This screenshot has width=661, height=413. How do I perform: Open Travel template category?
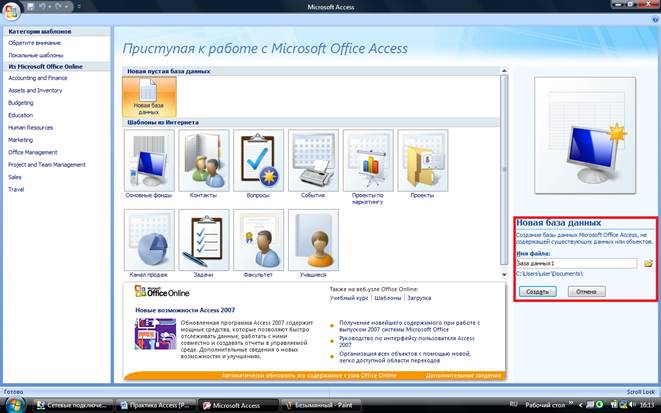tap(16, 189)
